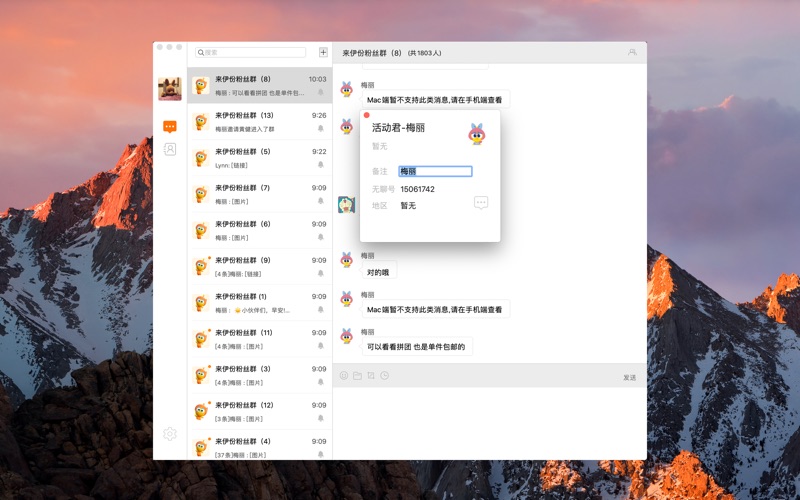Open the contacts icon in the left sidebar
This screenshot has width=800, height=500.
[170, 149]
